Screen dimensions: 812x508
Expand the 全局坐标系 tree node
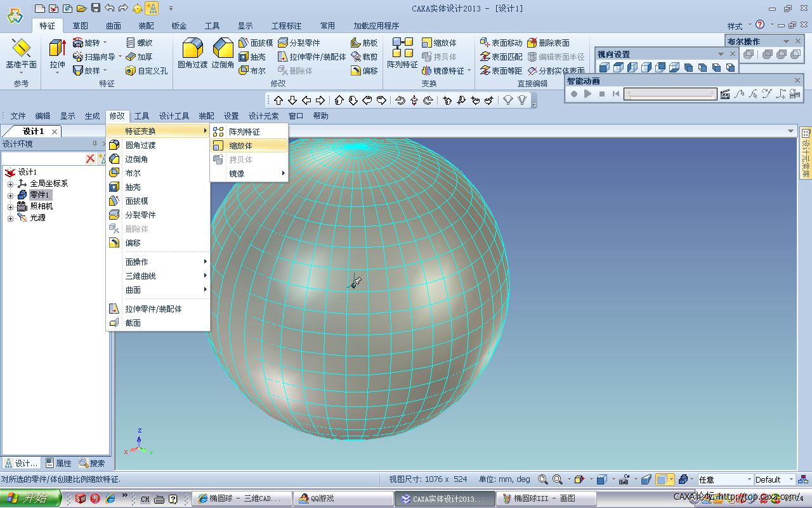coord(10,184)
